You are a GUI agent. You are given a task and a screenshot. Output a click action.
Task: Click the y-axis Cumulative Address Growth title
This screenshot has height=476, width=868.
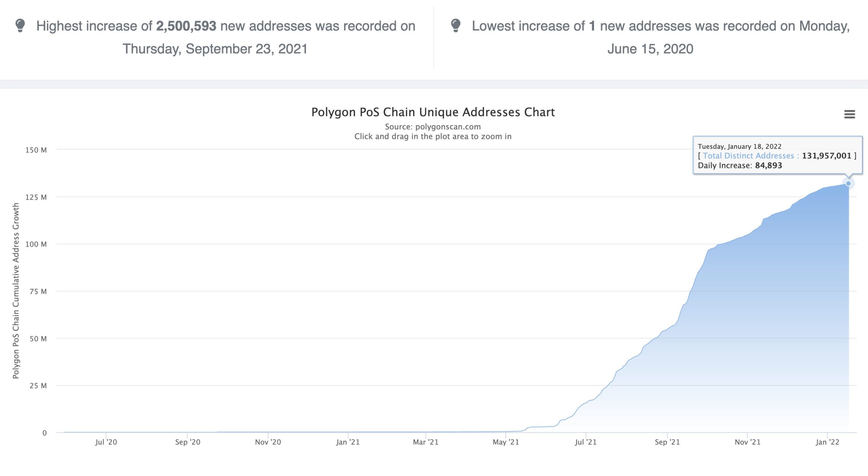point(16,290)
